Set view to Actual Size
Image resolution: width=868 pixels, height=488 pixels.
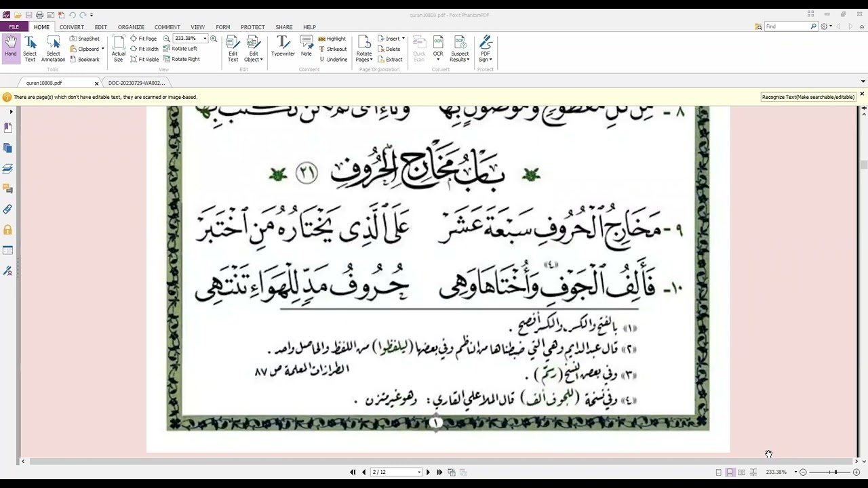coord(118,49)
